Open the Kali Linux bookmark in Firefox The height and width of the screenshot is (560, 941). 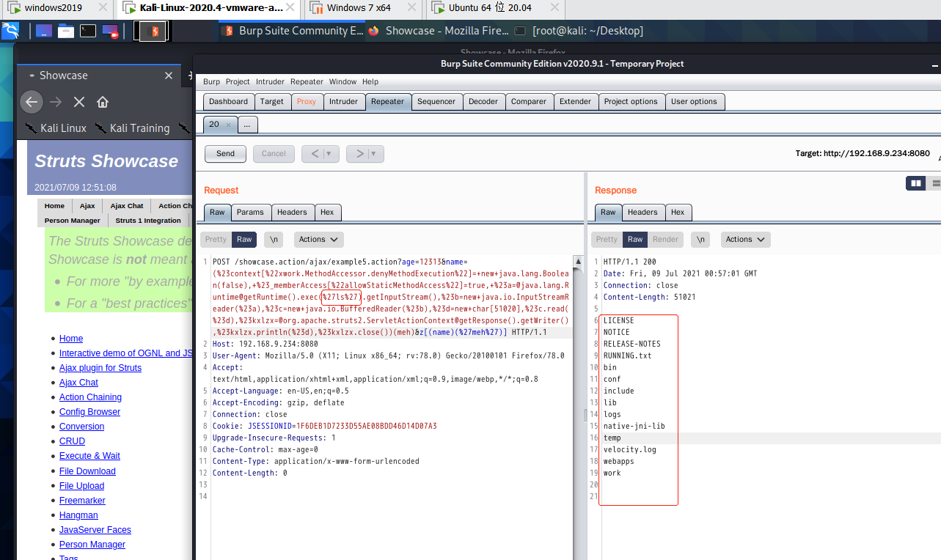[x=56, y=128]
